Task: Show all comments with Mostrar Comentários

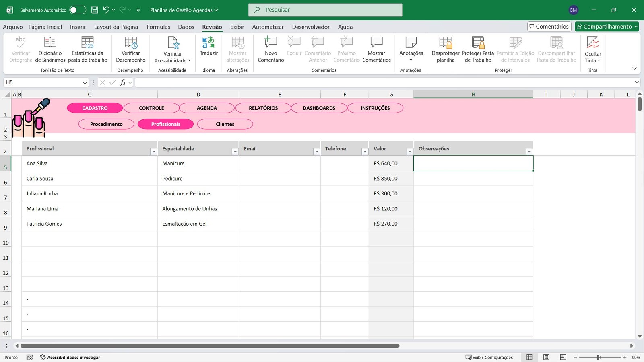Action: coord(376,49)
